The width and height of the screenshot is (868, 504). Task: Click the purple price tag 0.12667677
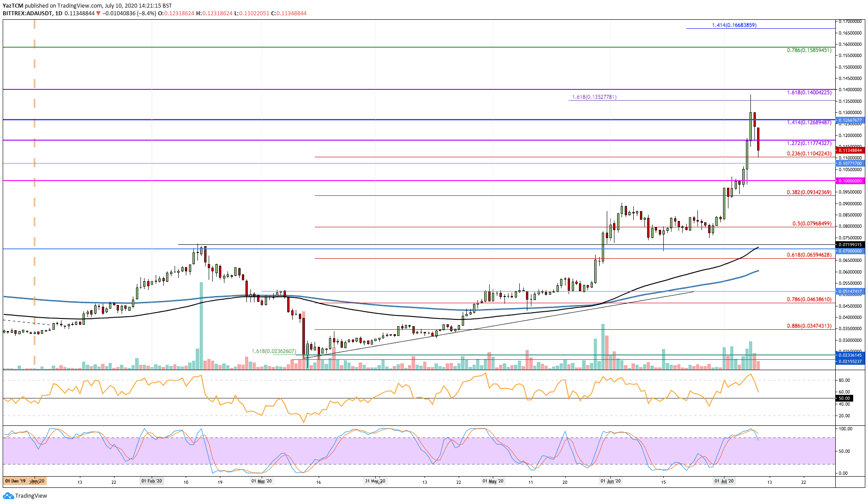click(850, 120)
